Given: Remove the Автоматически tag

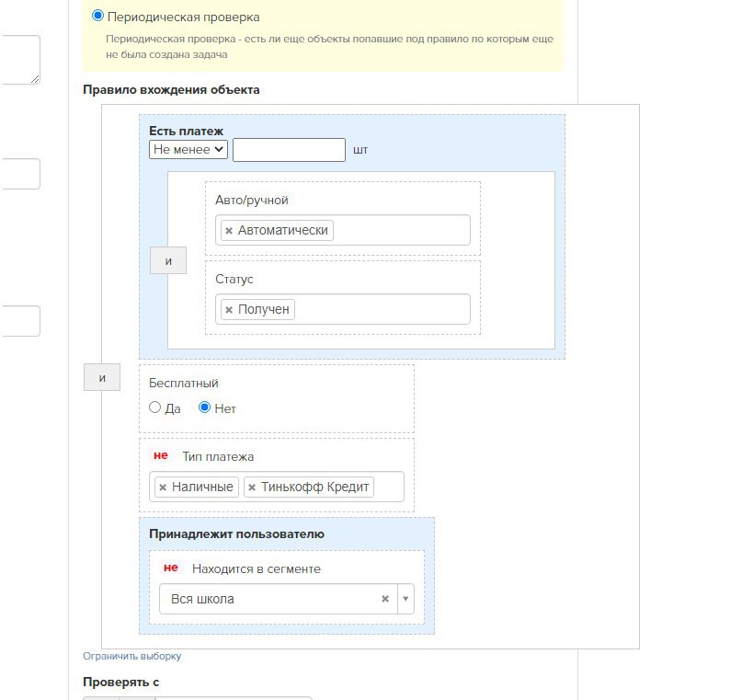Looking at the screenshot, I should (229, 231).
